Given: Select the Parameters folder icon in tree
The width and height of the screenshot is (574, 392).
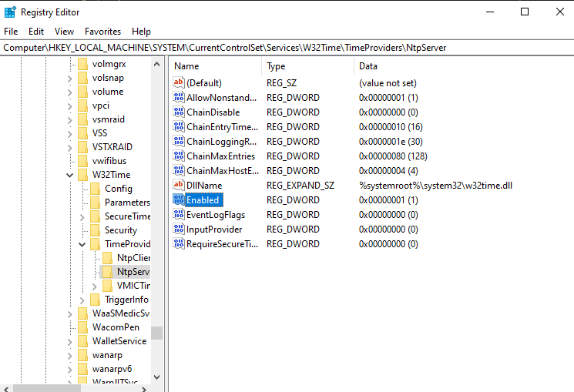Looking at the screenshot, I should [96, 203].
